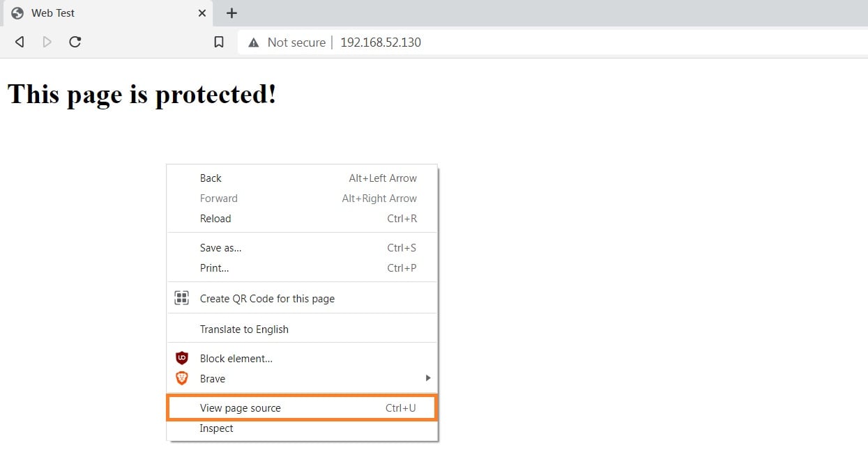Viewport: 868px width, 466px height.
Task: Close the Web Test tab
Action: coord(202,13)
